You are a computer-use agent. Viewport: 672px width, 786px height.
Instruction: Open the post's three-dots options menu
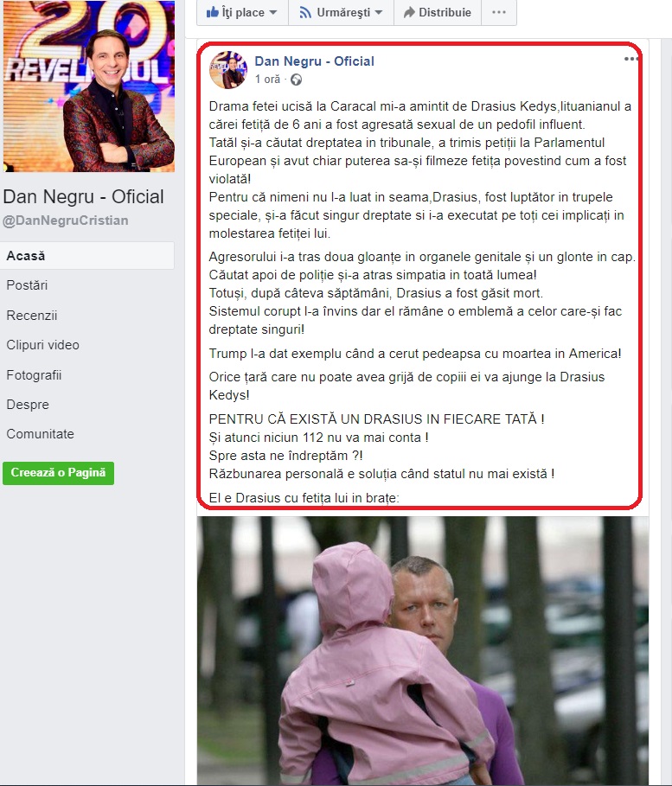[630, 59]
